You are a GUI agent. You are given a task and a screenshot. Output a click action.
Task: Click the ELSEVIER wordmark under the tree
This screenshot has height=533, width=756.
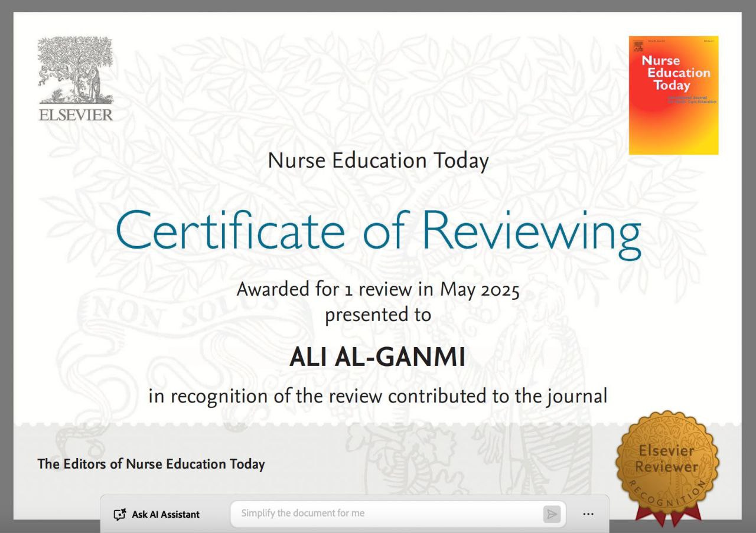tap(76, 115)
